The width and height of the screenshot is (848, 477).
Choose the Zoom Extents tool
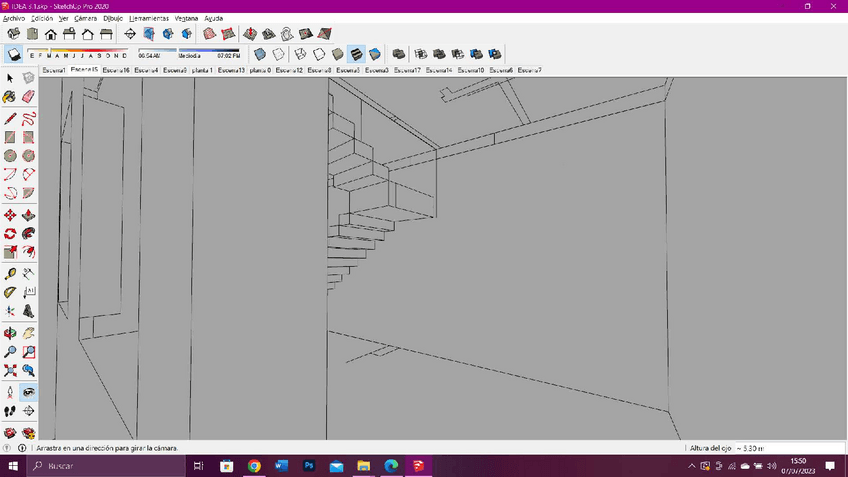pos(10,371)
